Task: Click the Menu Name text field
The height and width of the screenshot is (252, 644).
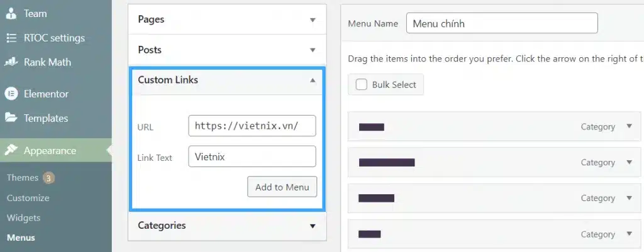Action: tap(502, 23)
